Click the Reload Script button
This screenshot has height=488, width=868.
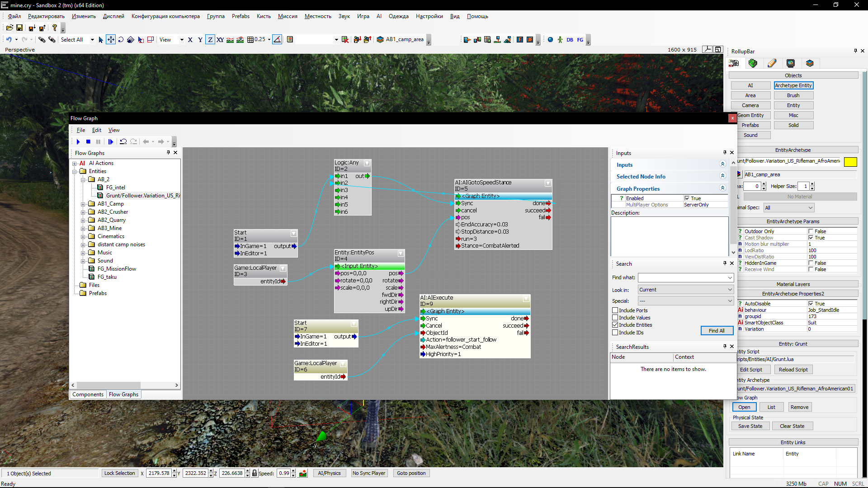point(793,370)
